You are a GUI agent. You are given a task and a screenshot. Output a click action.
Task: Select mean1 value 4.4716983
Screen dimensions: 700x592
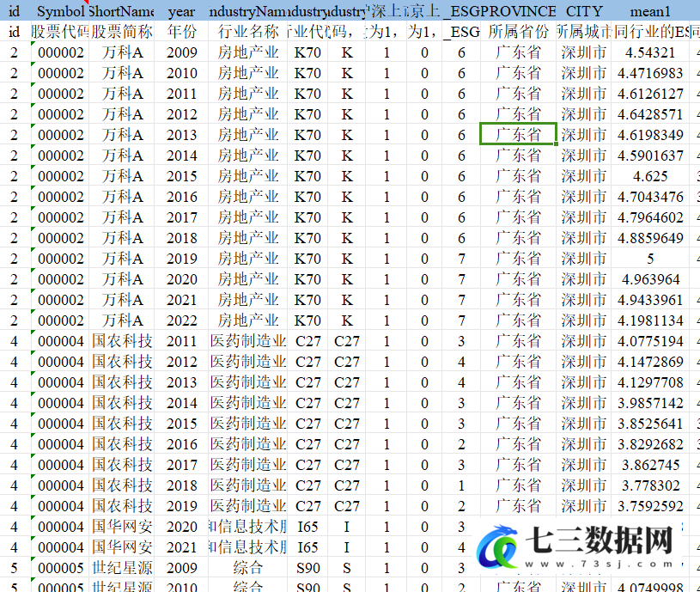(x=650, y=73)
